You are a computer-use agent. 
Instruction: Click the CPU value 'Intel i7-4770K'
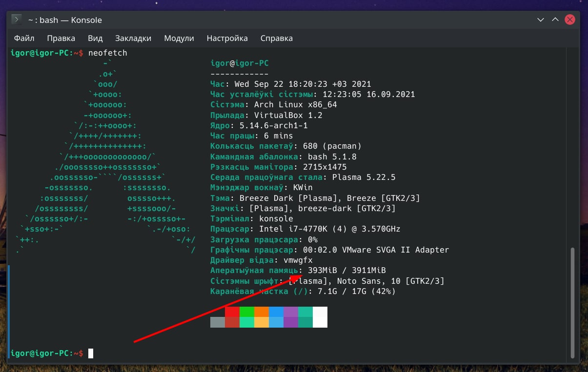(293, 229)
